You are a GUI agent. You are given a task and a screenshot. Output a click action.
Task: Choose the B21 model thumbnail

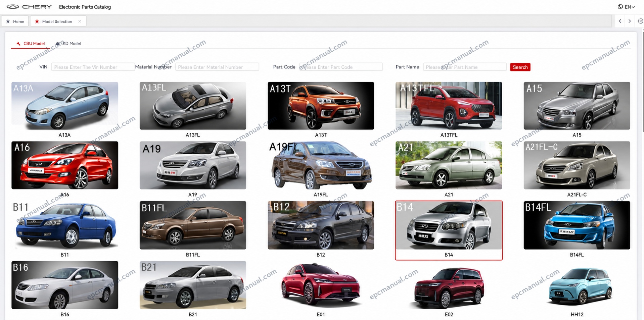point(193,285)
